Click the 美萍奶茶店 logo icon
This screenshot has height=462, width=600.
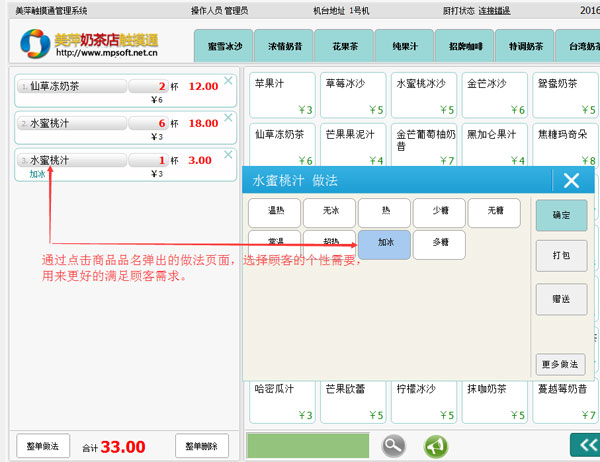pyautogui.click(x=35, y=43)
